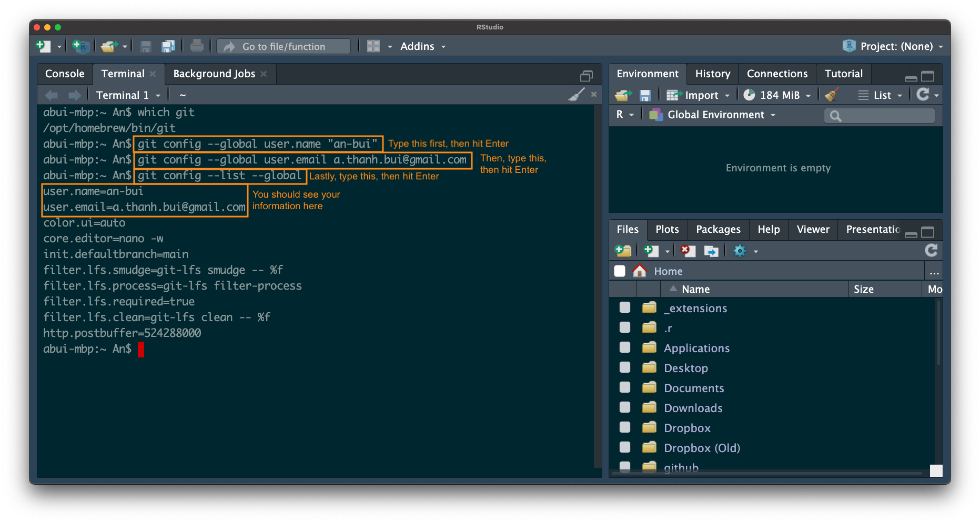980x523 pixels.
Task: Toggle the select-all checkbox beside Home
Action: click(620, 271)
